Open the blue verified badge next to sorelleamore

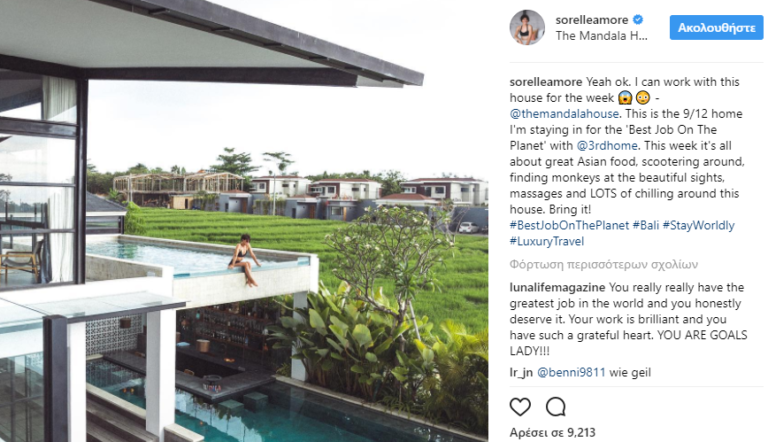point(638,20)
